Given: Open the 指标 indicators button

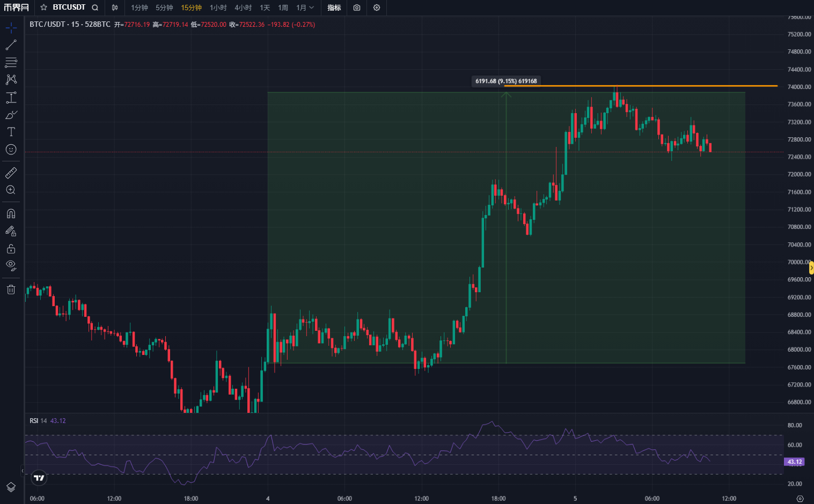Looking at the screenshot, I should click(x=334, y=8).
